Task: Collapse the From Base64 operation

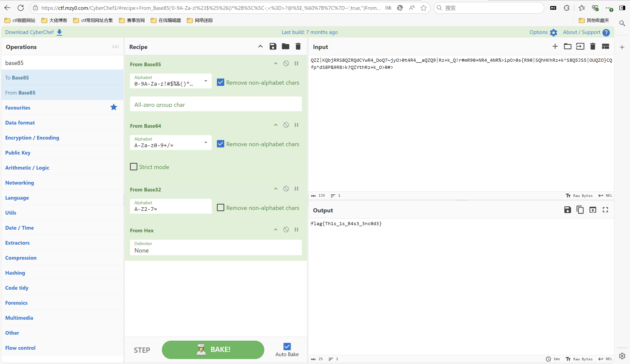Action: 275,125
